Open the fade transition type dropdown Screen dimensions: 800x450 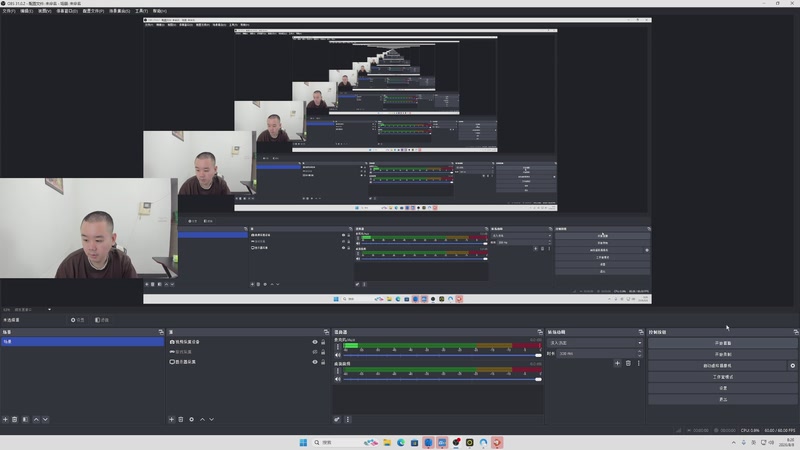tap(595, 343)
